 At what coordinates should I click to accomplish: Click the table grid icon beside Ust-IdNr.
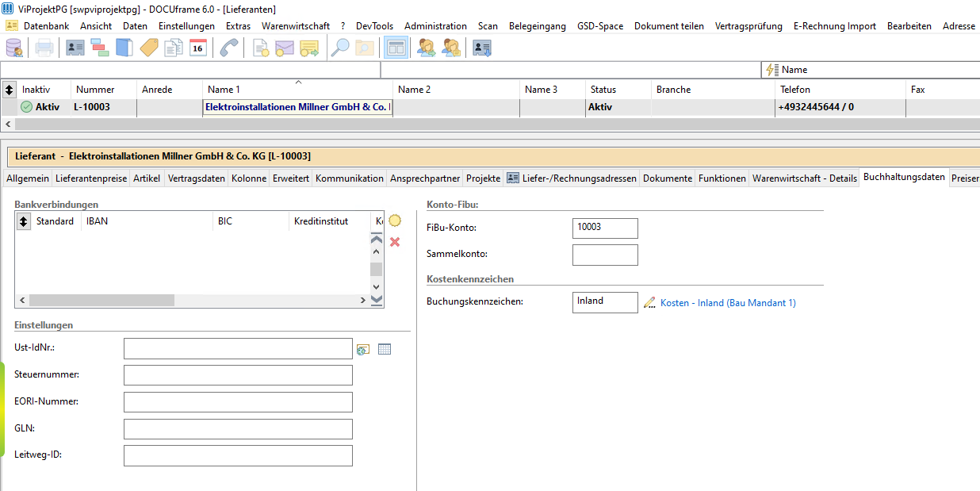click(385, 349)
